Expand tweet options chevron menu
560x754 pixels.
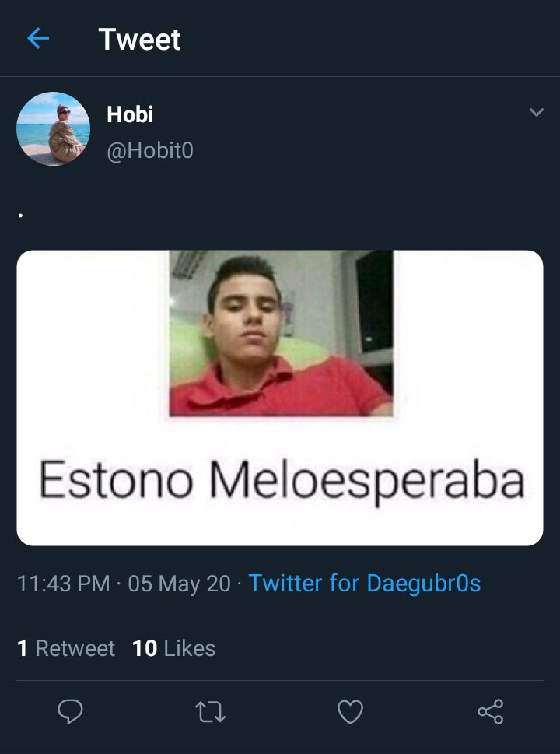coord(537,112)
